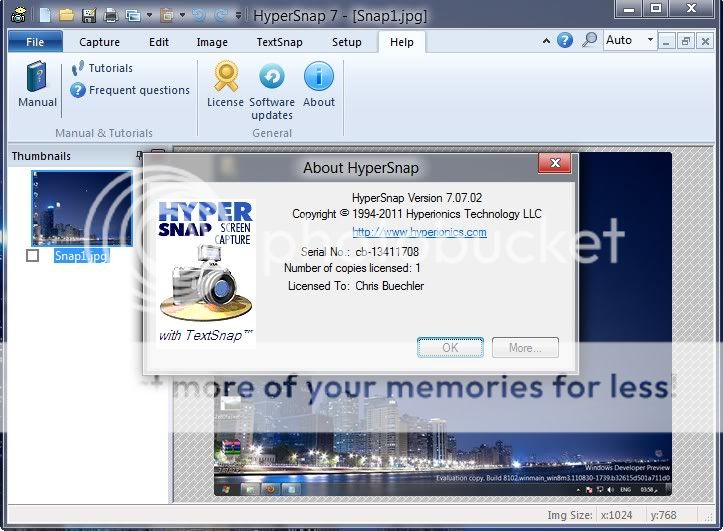Customize quick access toolbar dropdown
The width and height of the screenshot is (723, 531).
click(238, 15)
